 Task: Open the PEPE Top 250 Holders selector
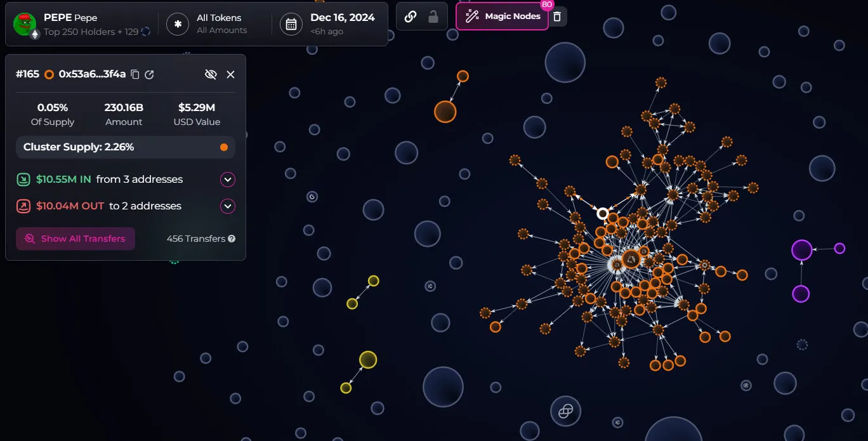click(91, 24)
